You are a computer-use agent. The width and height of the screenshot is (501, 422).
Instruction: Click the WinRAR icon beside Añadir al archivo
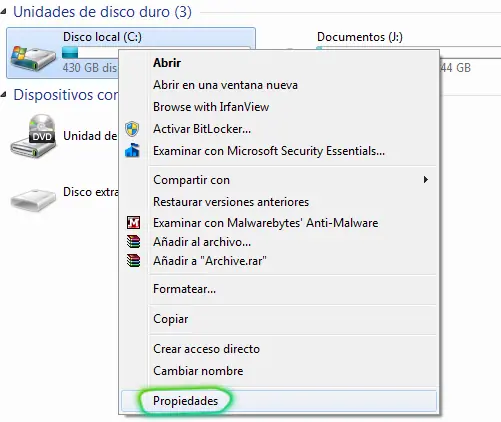pos(133,241)
